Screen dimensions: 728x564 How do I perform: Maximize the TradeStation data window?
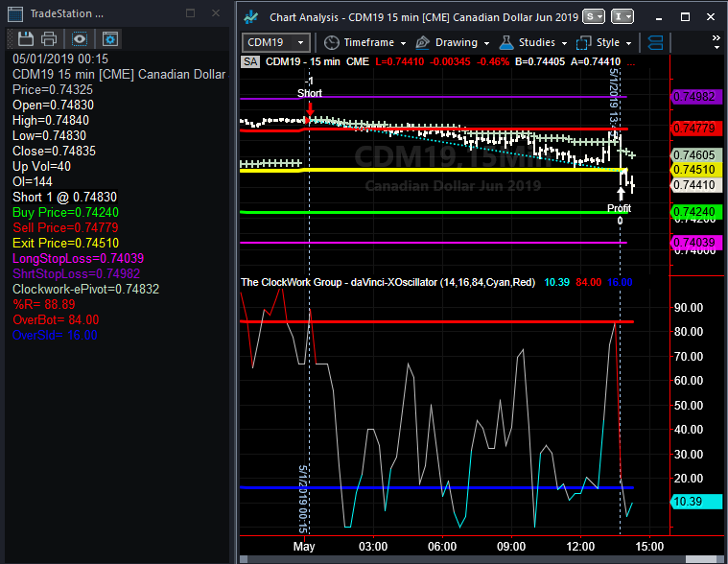coord(190,13)
